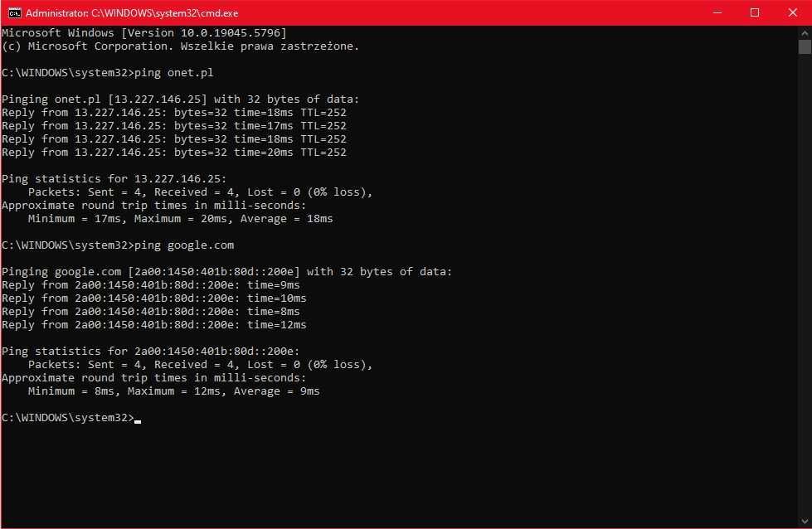Image resolution: width=812 pixels, height=529 pixels.
Task: Click the 'Pinging onet.pl' output line
Action: [x=180, y=99]
